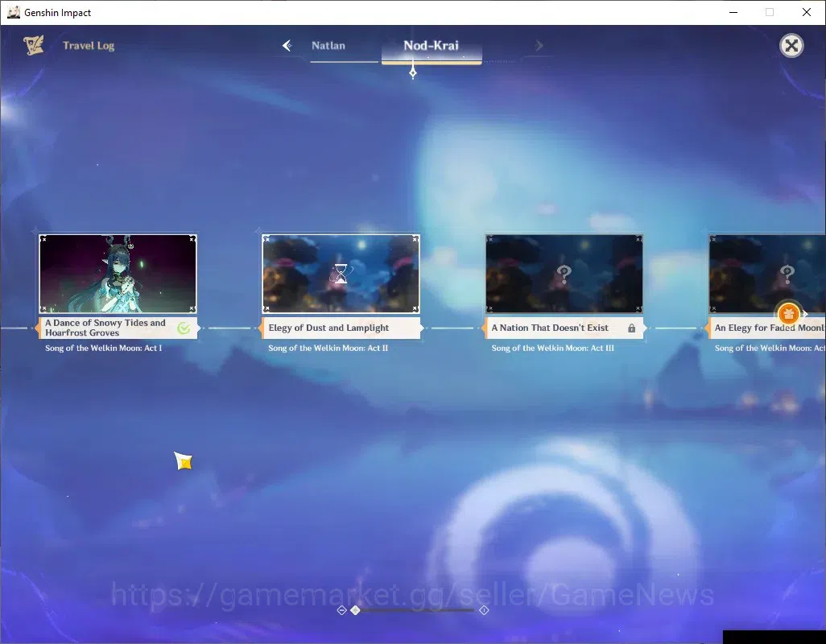Click the timeline scroll slider handle
The image size is (826, 644).
pos(356,609)
